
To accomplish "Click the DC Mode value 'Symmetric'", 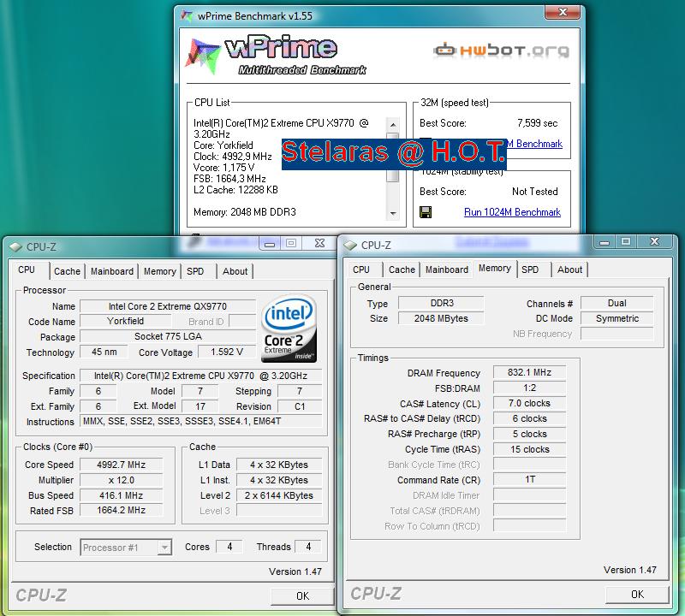I will (616, 318).
